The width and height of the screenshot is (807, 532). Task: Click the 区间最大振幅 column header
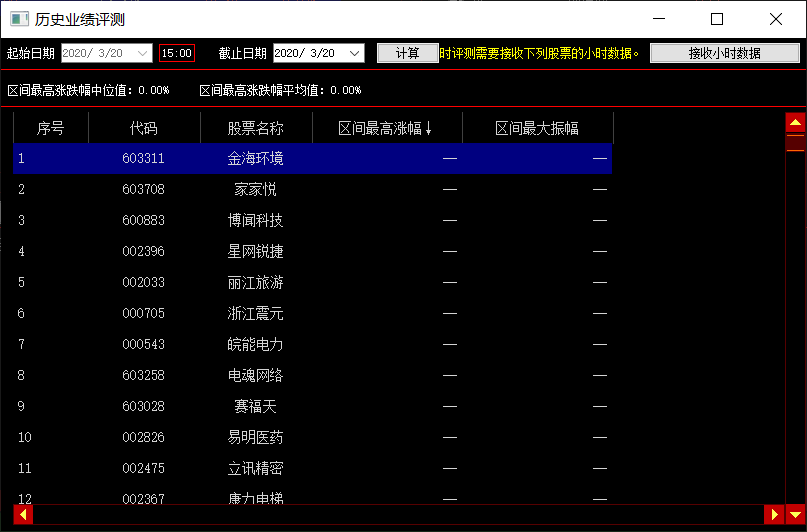[x=537, y=128]
